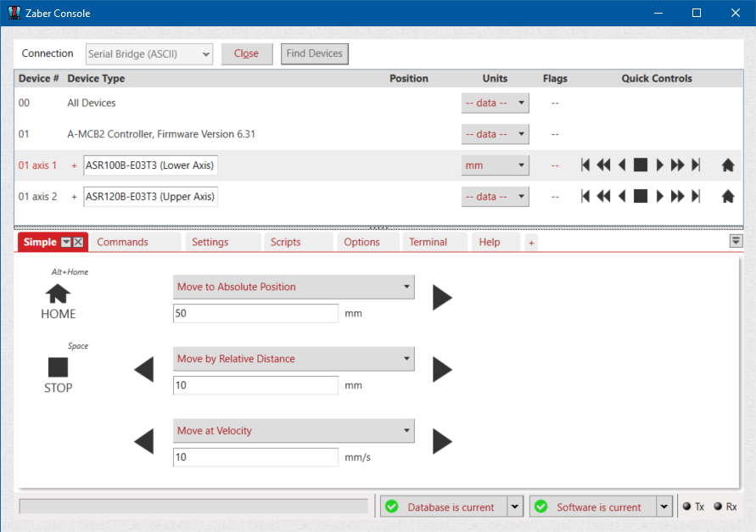Edit the ASR120B-E03T3 (Upper Axis) name field
The width and height of the screenshot is (756, 532).
click(150, 197)
